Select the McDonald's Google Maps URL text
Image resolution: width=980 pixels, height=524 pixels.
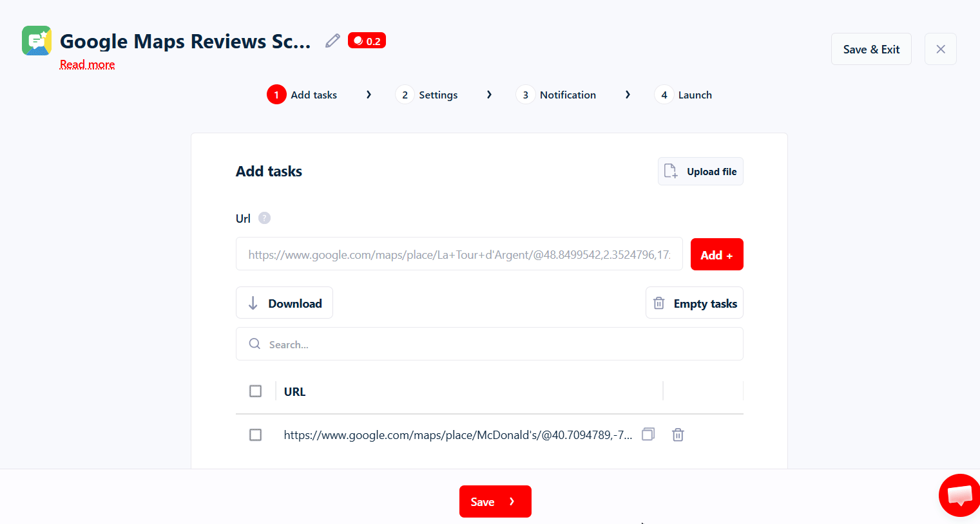tap(458, 435)
